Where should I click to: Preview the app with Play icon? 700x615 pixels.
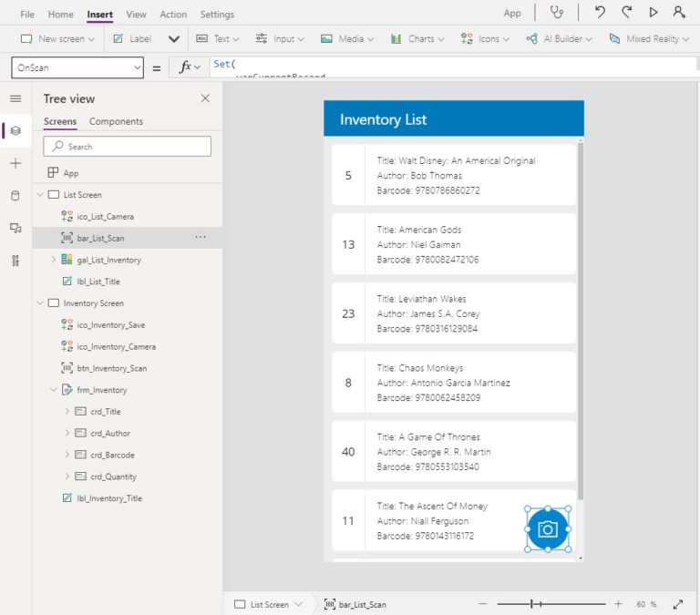point(653,13)
